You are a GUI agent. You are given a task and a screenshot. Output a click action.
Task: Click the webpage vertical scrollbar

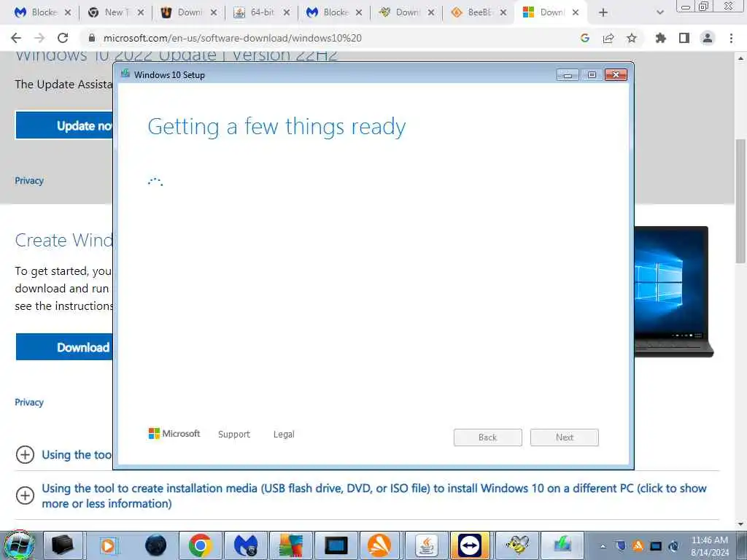click(x=740, y=200)
